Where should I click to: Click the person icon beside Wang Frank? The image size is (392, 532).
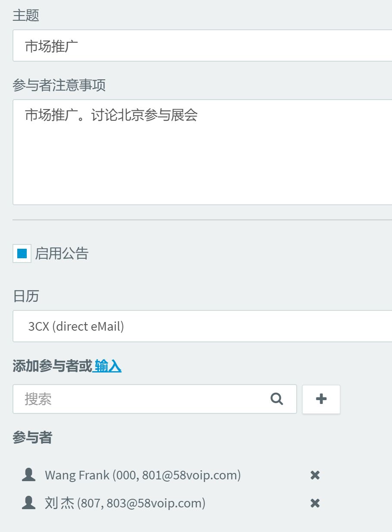28,475
